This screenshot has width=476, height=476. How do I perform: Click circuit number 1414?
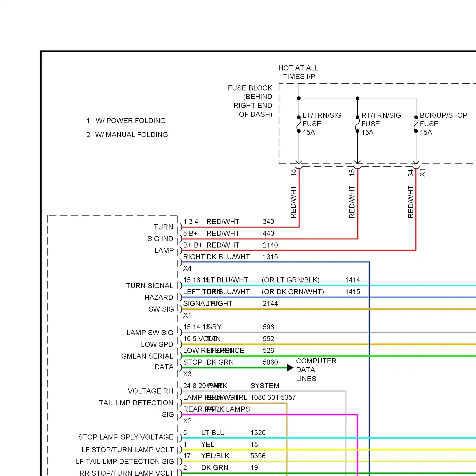[353, 280]
